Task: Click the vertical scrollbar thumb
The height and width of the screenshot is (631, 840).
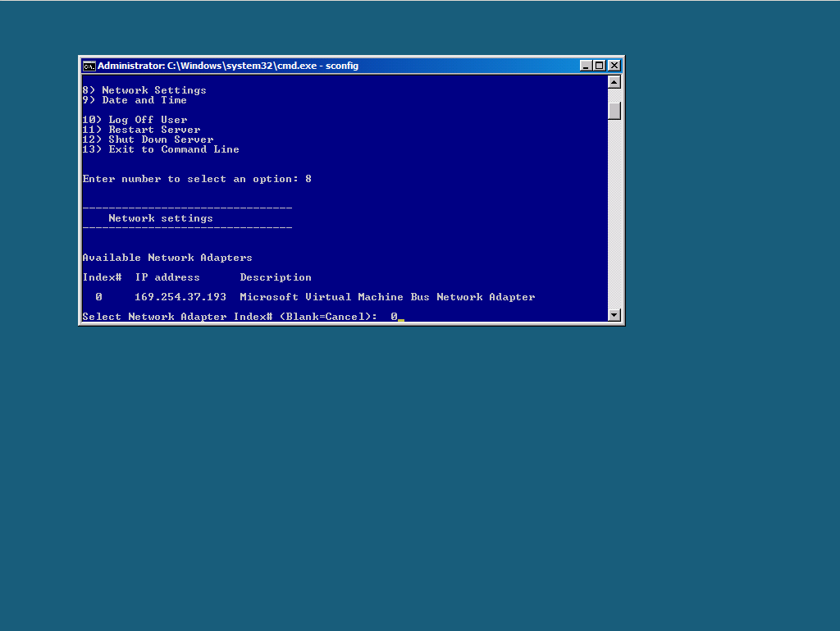Action: tap(614, 110)
